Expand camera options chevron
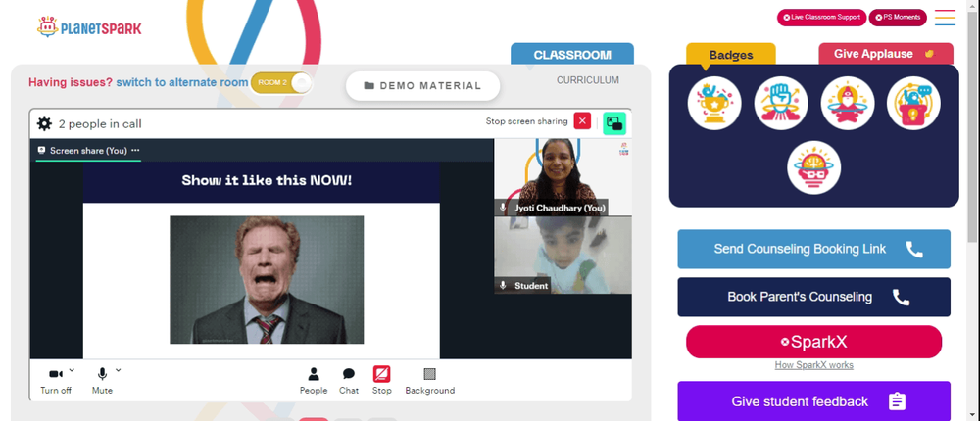The height and width of the screenshot is (421, 980). [72, 370]
